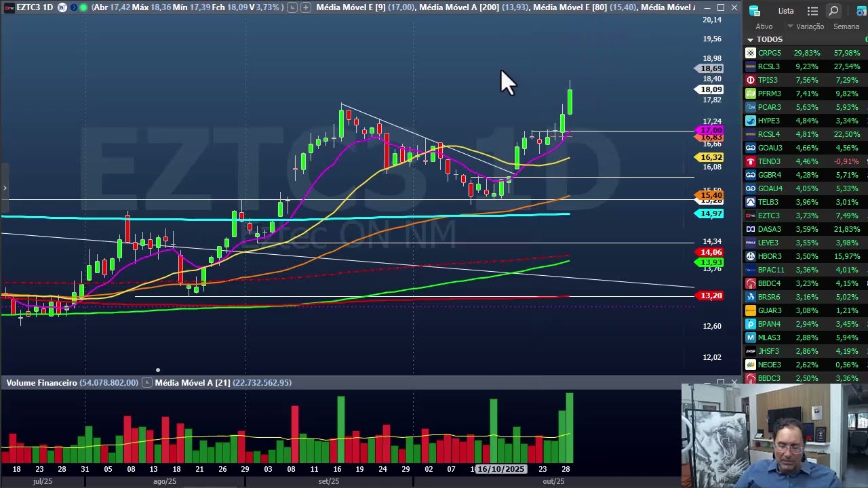
Task: Click the BBDC4 ticker logo icon
Action: coord(751,283)
